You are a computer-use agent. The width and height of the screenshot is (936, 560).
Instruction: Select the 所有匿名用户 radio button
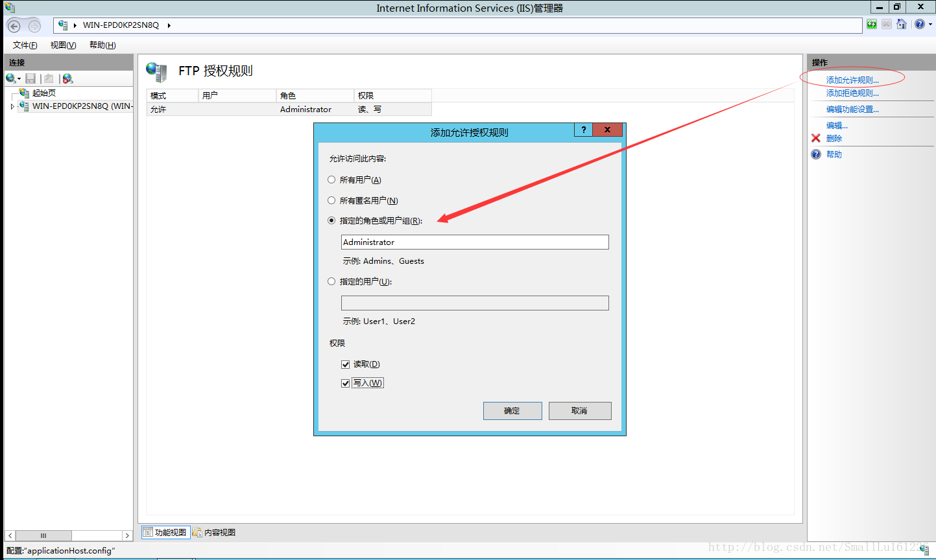(x=331, y=200)
